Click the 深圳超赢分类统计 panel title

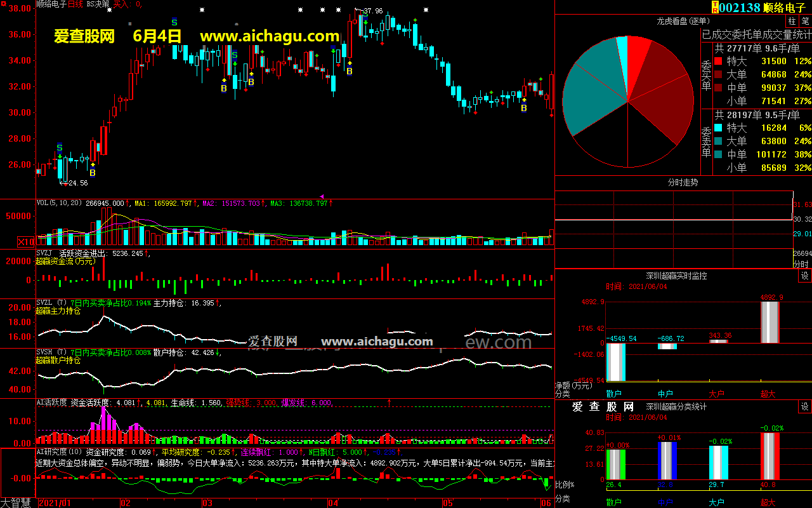(676, 406)
